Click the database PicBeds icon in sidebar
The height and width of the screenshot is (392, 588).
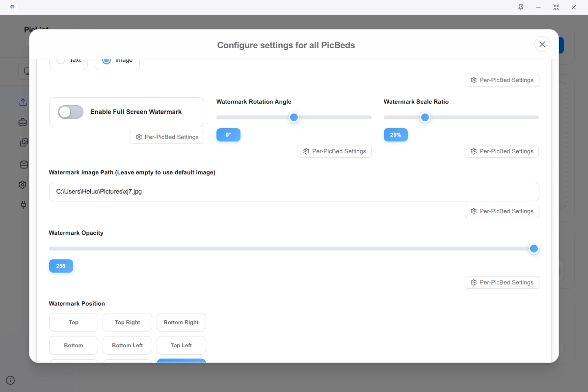coord(23,165)
